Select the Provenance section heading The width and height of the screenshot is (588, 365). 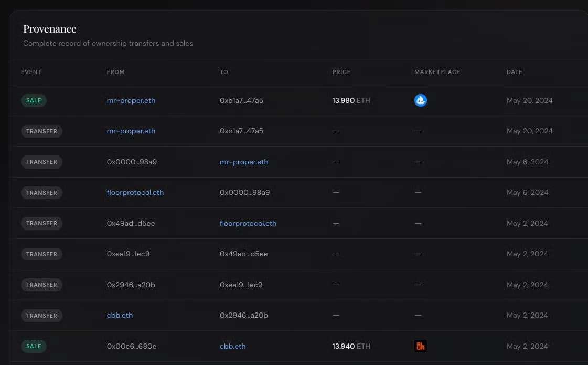(x=49, y=28)
